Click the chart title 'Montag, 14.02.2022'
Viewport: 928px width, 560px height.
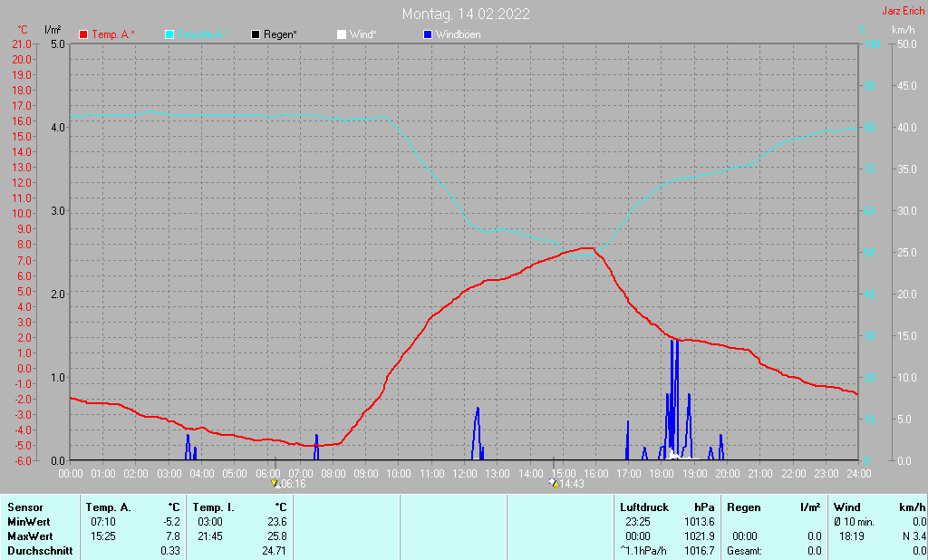466,14
